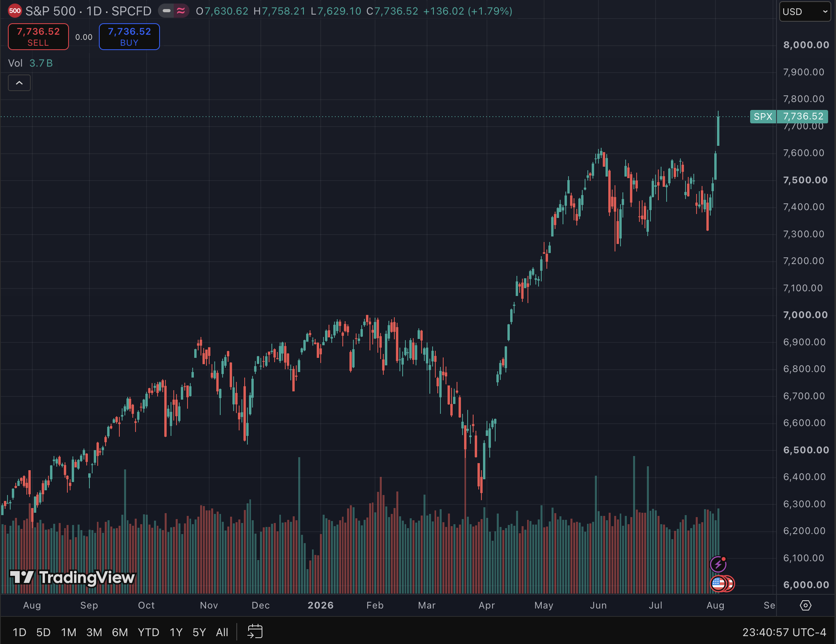Image resolution: width=836 pixels, height=644 pixels.
Task: Click the S&P 500 red symbol logo
Action: [15, 11]
